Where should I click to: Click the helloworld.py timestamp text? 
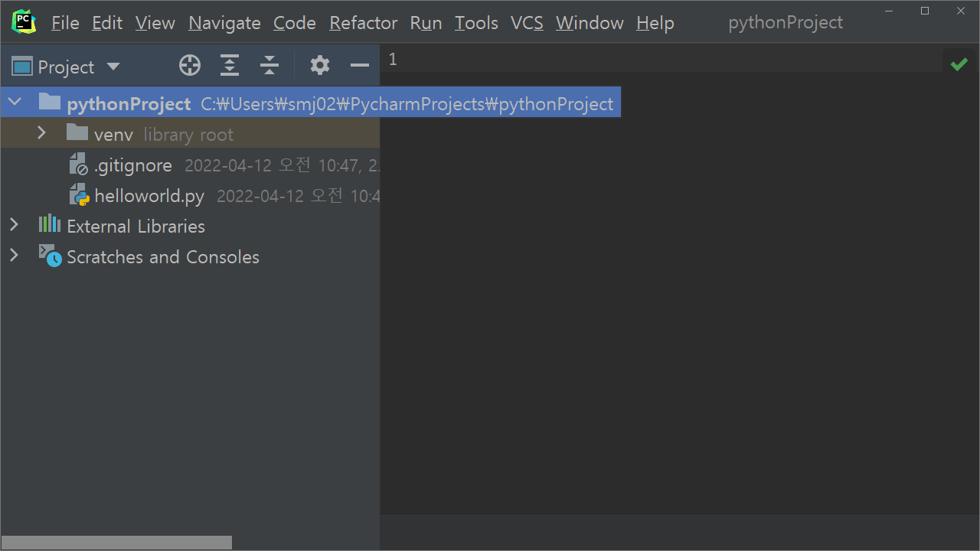point(298,196)
